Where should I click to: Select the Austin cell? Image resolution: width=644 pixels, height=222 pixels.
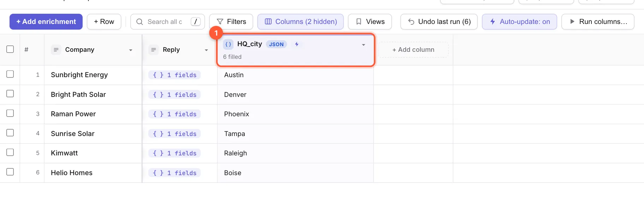click(x=296, y=75)
